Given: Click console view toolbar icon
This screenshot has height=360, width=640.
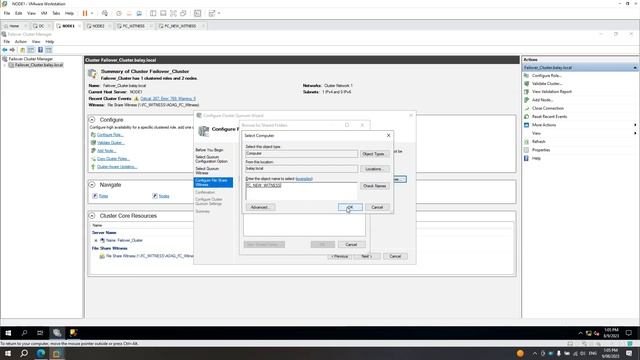Looking at the screenshot, I should tap(198, 13).
